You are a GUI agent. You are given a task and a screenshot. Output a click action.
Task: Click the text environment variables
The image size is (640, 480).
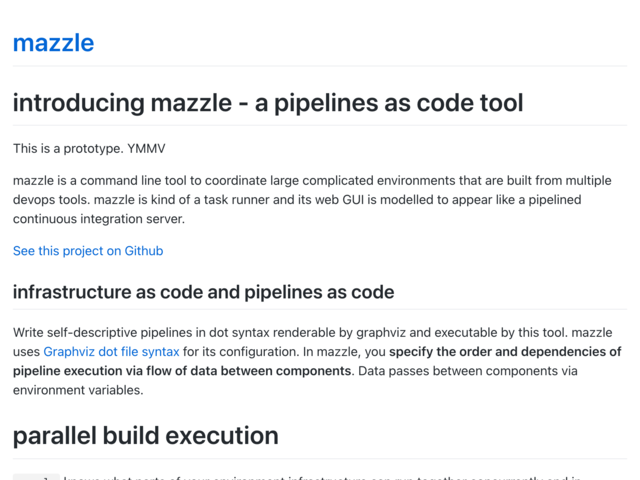tap(78, 390)
